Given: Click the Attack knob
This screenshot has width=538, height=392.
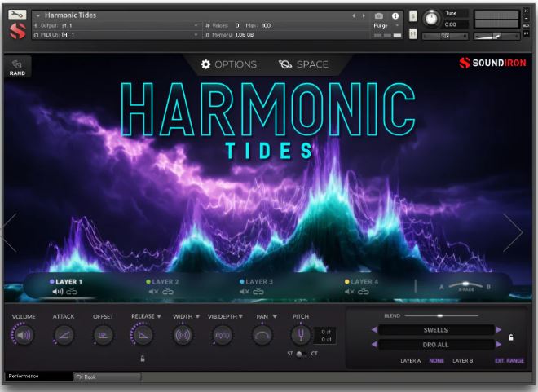Looking at the screenshot, I should [64, 335].
